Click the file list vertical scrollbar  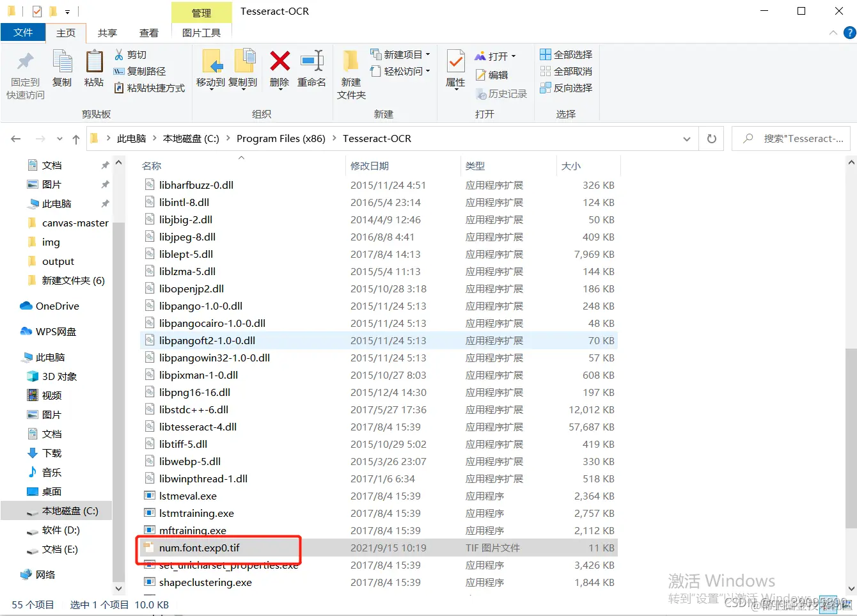pos(851,439)
